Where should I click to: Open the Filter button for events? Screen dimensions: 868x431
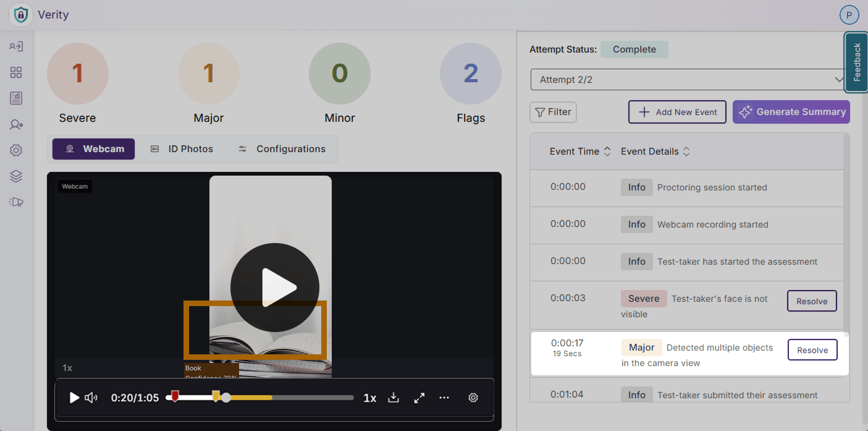coord(553,112)
